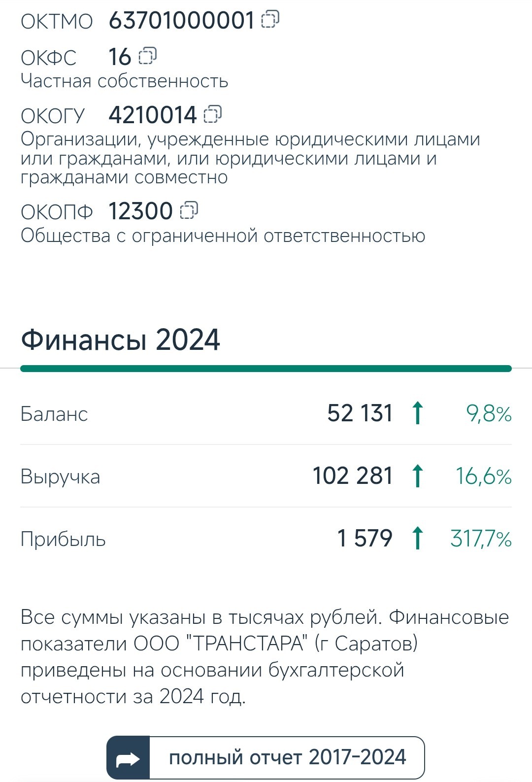Open полный отчет 2017-2024
The image size is (532, 782).
(266, 758)
